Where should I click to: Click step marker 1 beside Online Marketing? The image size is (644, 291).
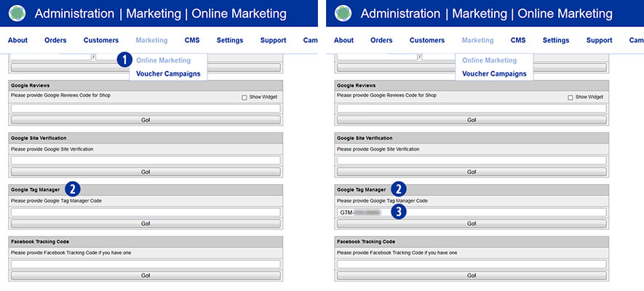(124, 60)
